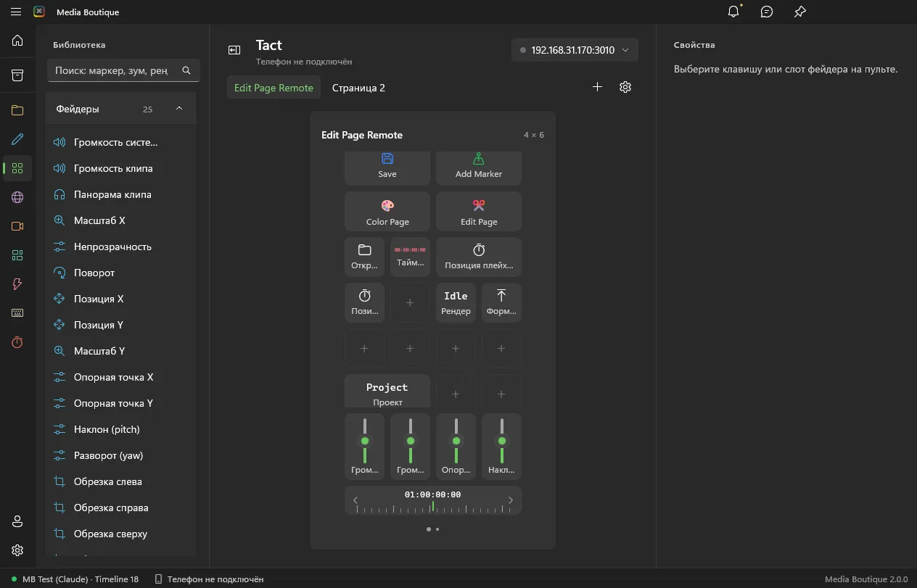Select the Save key on the remote
Screen dimensions: 917x588
coord(387,167)
